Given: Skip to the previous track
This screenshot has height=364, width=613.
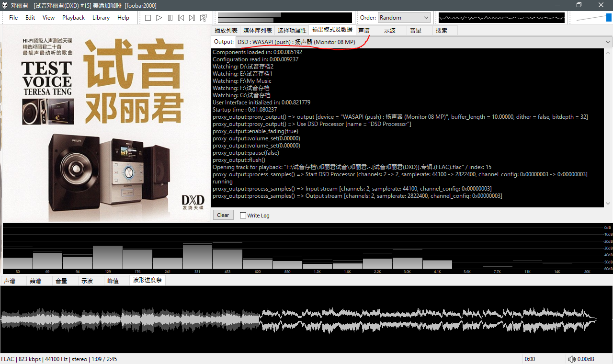Looking at the screenshot, I should (181, 18).
